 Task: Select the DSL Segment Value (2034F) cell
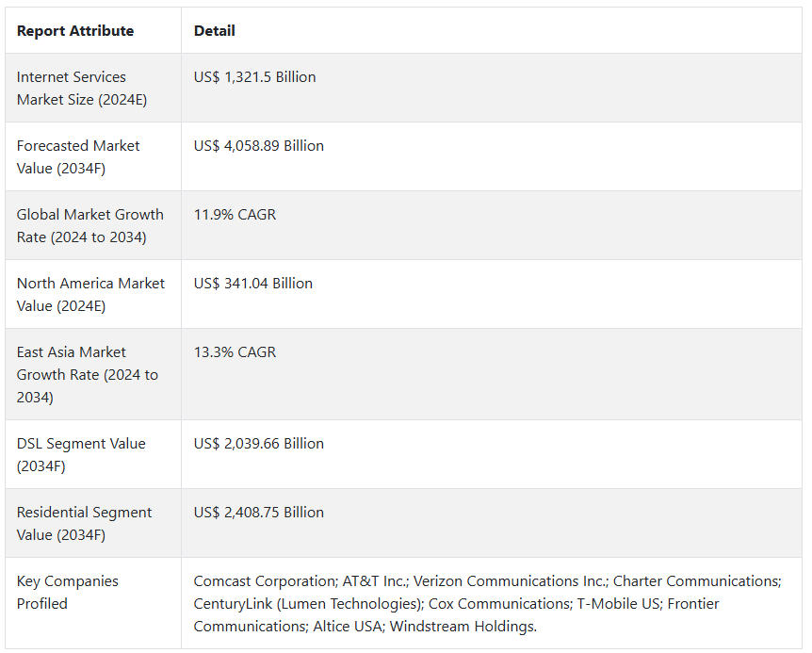tap(81, 454)
